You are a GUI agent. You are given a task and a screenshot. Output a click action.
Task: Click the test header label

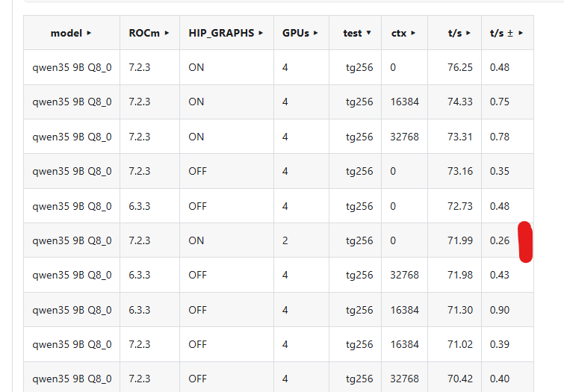coord(352,33)
